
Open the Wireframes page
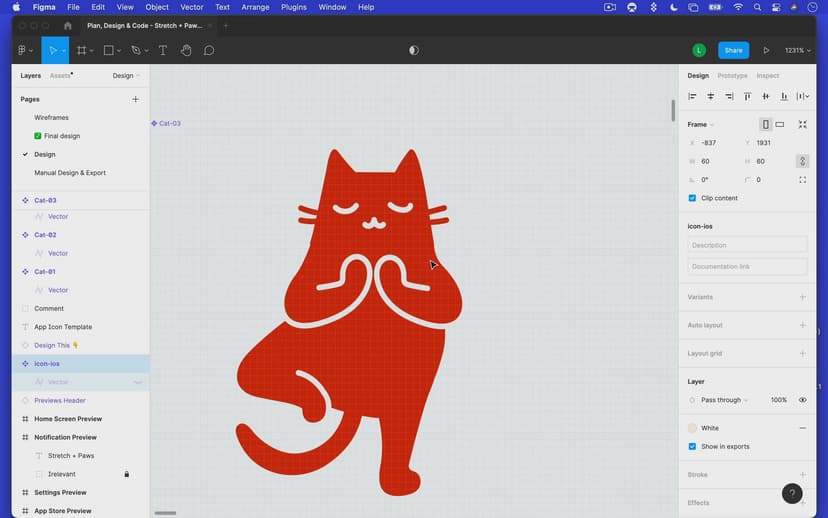51,118
